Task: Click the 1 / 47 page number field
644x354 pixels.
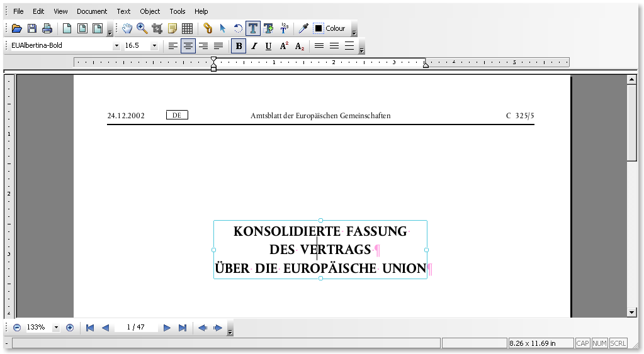Action: coord(135,328)
